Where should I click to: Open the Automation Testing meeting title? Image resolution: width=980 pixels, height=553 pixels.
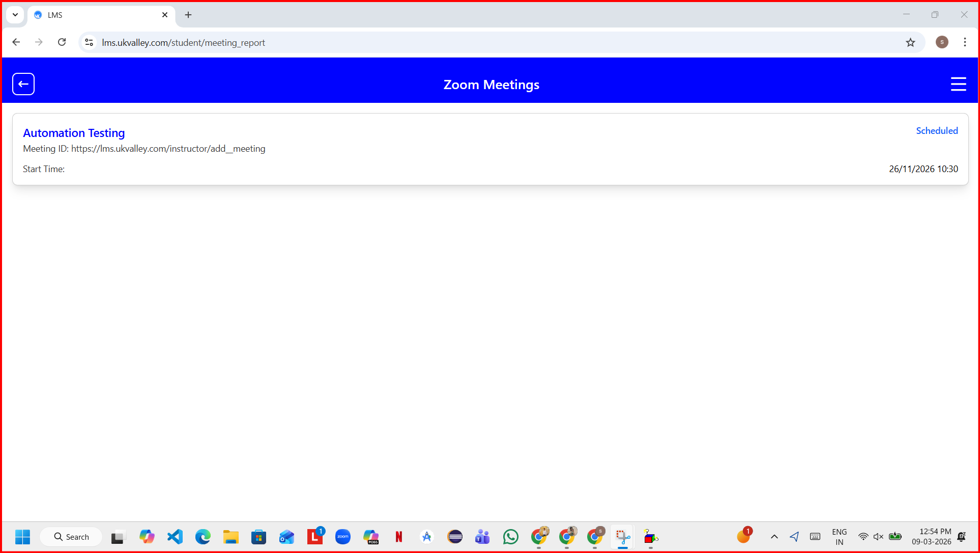tap(74, 133)
